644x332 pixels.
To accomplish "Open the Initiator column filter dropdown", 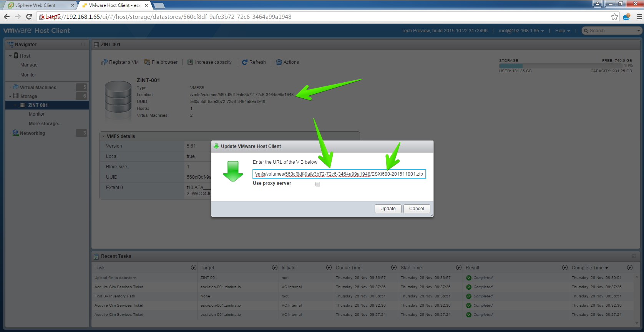I will (x=329, y=267).
